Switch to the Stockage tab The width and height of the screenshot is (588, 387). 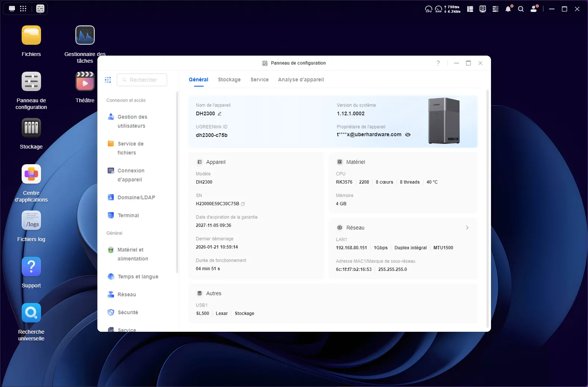pyautogui.click(x=229, y=80)
